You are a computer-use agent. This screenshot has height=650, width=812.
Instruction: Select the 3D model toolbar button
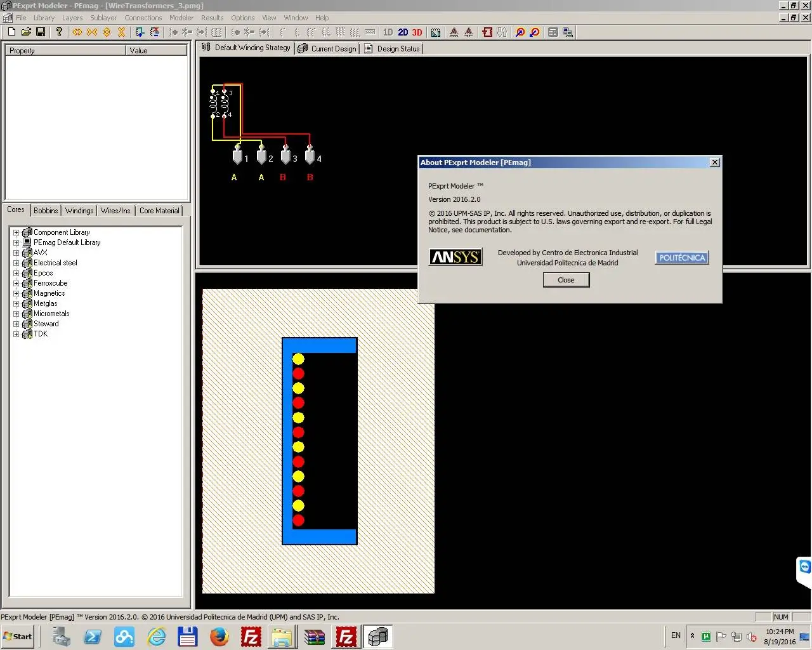pos(417,32)
